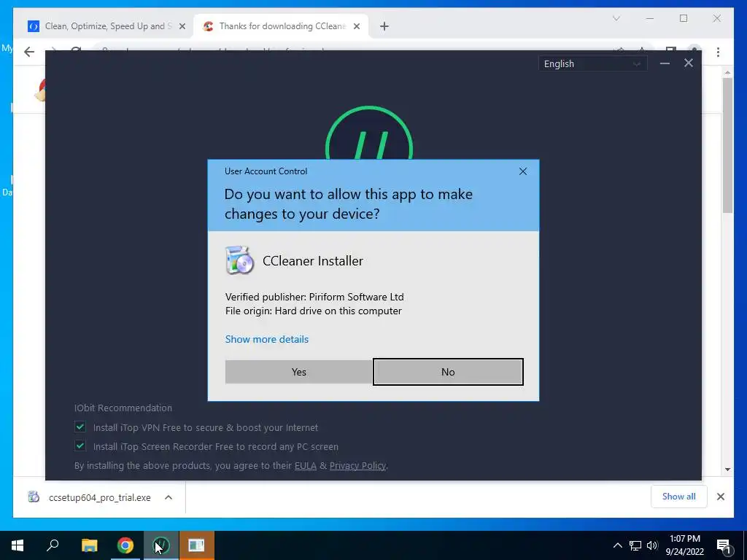The image size is (747, 560).
Task: Show all downloads in Chrome
Action: pos(679,497)
